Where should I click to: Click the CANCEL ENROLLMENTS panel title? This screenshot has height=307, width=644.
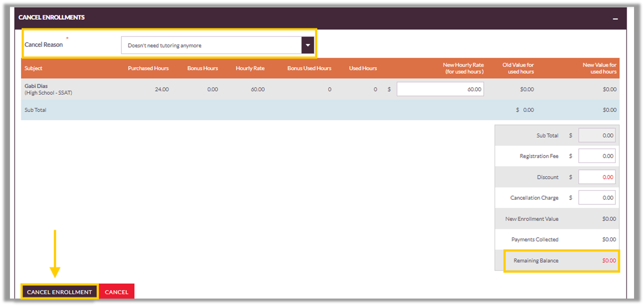[52, 17]
